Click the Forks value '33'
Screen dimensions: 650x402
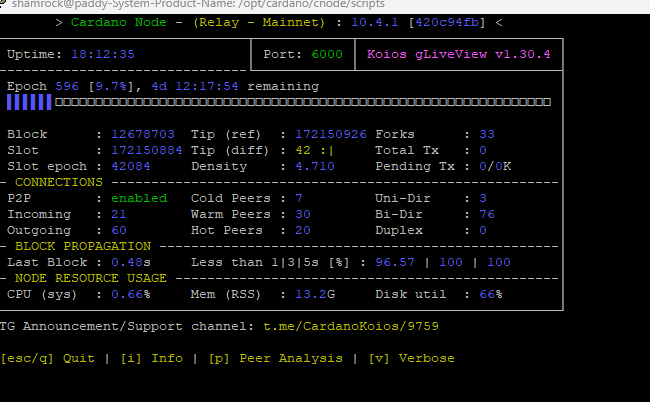click(x=487, y=134)
